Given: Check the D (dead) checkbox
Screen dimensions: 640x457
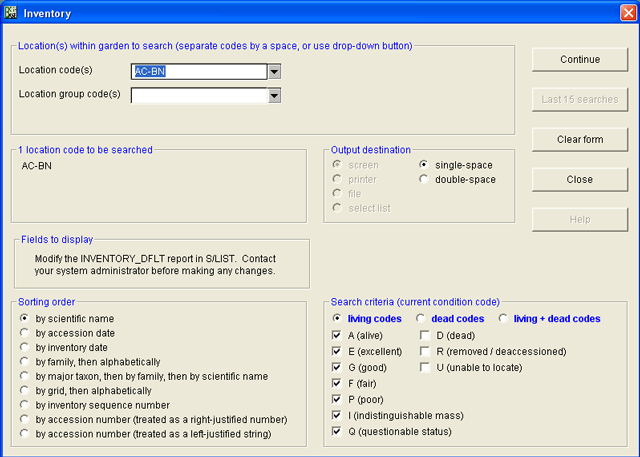Looking at the screenshot, I should 425,335.
